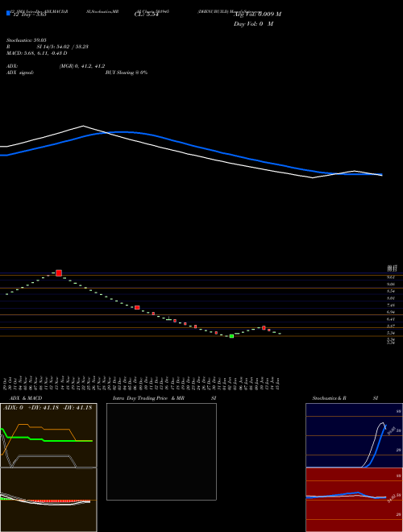Click the '6.41' price axis label
Screen dimensions: 403x532
point(391,319)
